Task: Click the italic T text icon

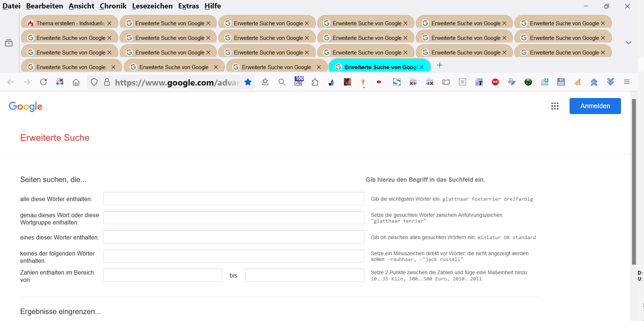Action: click(479, 82)
